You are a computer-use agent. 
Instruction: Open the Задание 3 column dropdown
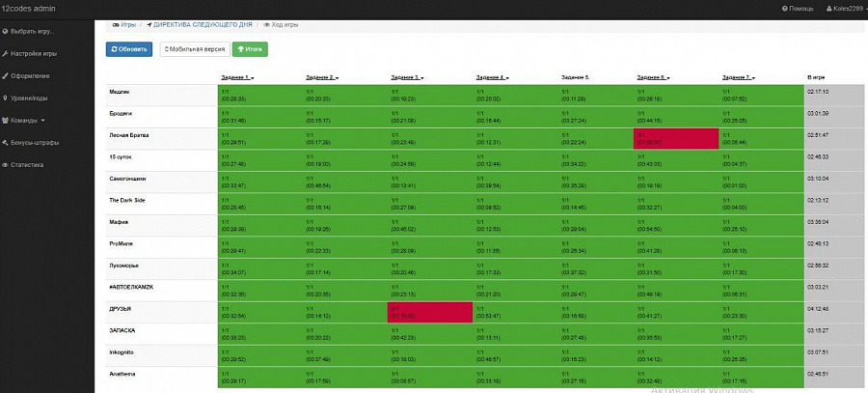pos(407,78)
